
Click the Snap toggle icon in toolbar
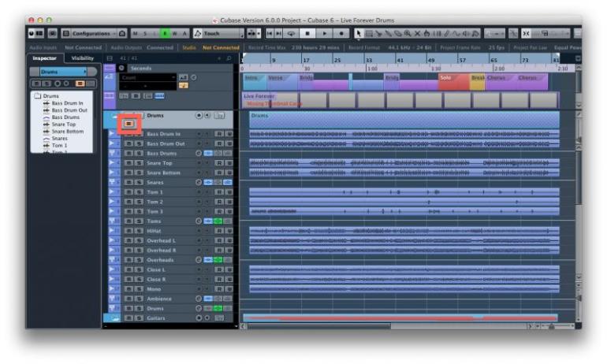[526, 34]
